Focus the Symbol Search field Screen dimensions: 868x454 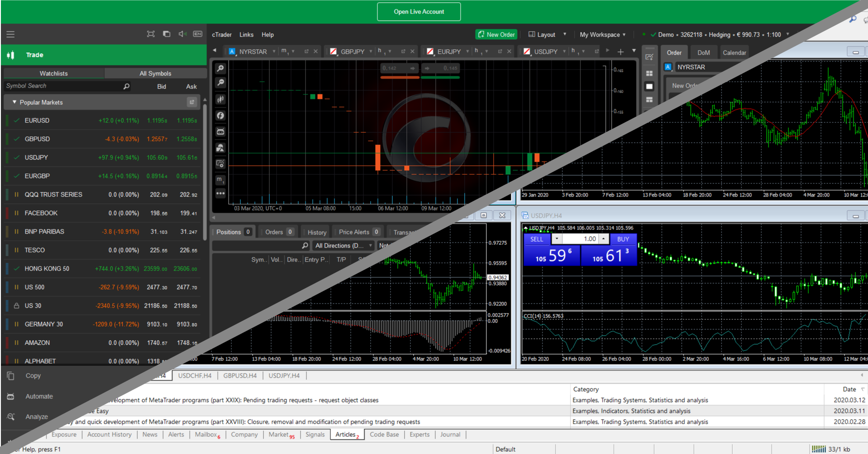(x=67, y=86)
